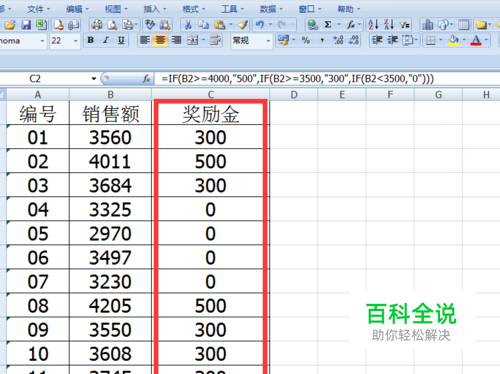Apply yellow fill color bucket
The height and width of the screenshot is (374, 500).
point(453,41)
